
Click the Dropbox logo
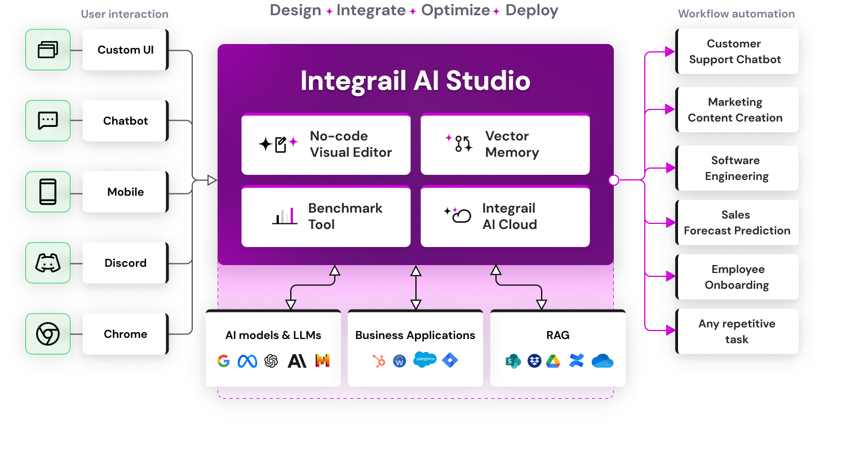click(534, 361)
